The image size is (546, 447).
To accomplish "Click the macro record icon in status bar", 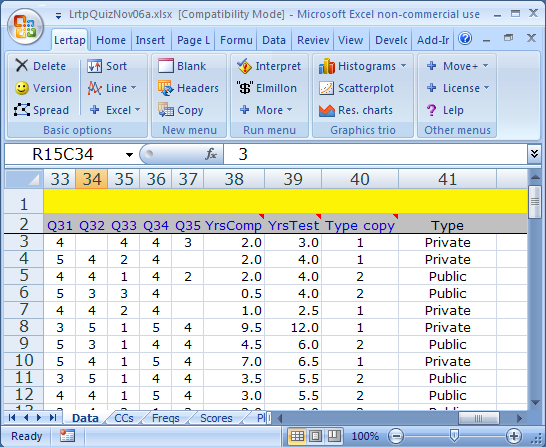I will coord(67,436).
